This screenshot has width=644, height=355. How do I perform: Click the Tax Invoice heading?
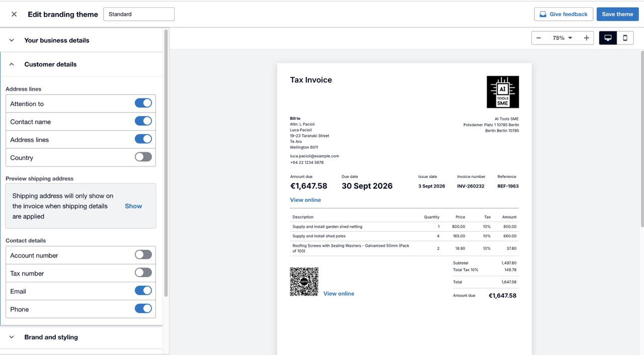pos(311,80)
